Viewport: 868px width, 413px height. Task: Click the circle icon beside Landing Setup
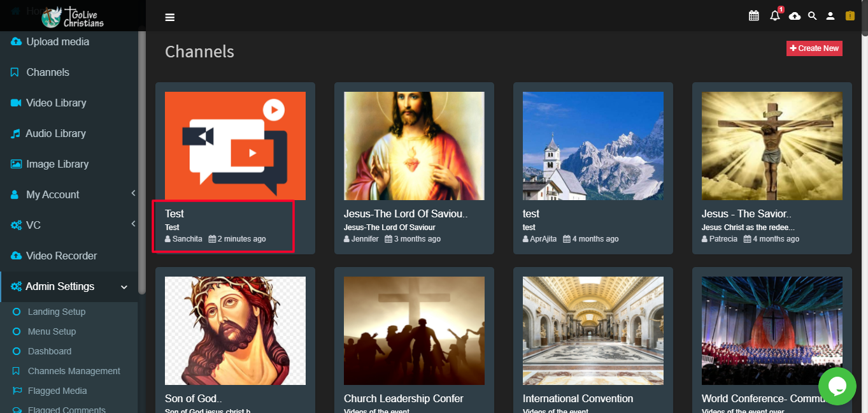(x=17, y=312)
